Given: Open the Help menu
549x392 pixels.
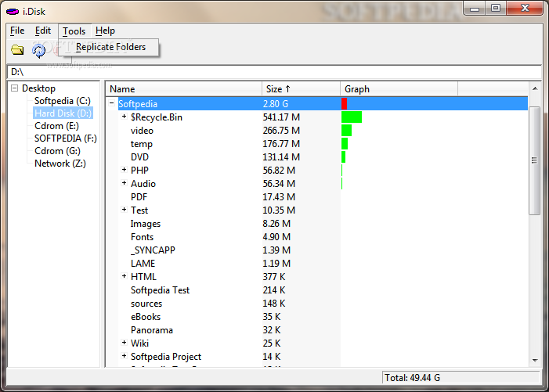Looking at the screenshot, I should [105, 31].
